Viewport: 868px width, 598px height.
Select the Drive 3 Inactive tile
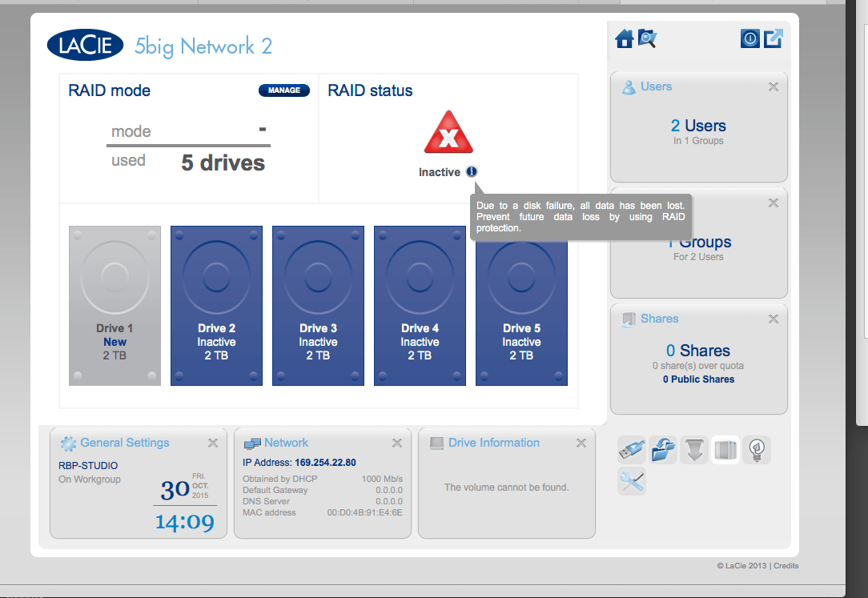[319, 305]
